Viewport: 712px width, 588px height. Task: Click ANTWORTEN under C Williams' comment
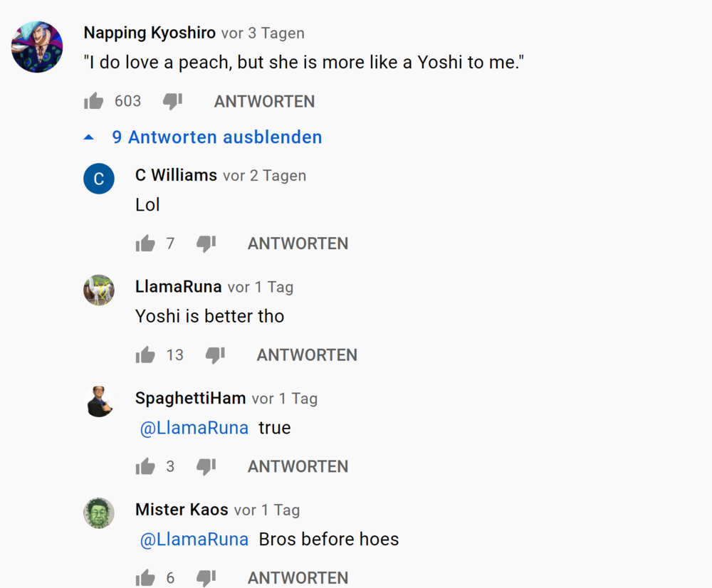pos(298,244)
